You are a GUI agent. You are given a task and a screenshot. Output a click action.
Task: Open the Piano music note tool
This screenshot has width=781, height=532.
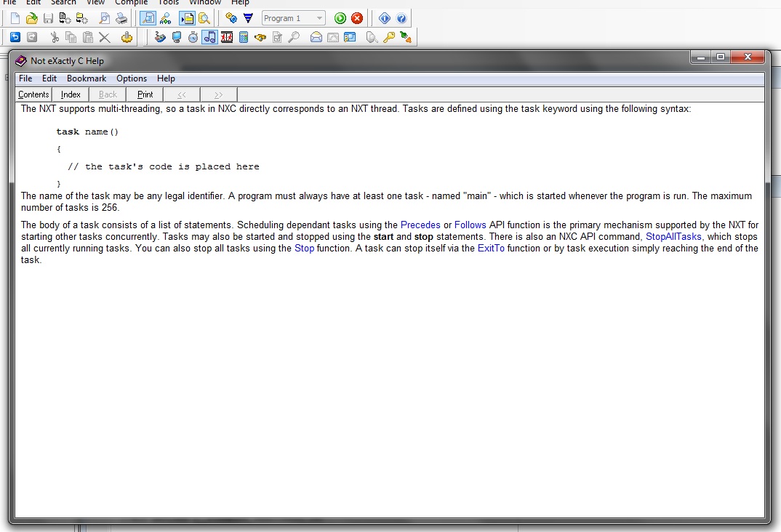[209, 37]
